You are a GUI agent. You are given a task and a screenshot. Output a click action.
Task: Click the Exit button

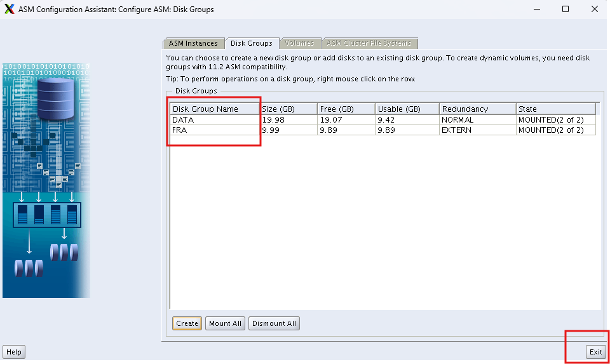point(595,352)
